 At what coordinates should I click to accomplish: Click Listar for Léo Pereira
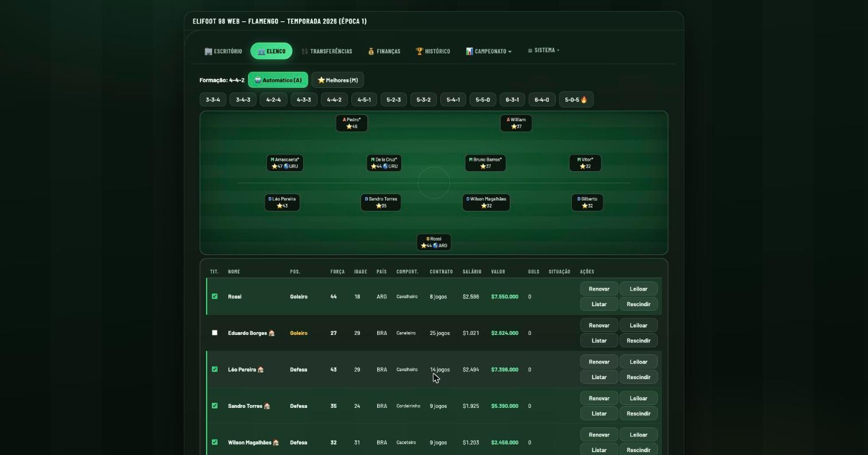pyautogui.click(x=599, y=377)
